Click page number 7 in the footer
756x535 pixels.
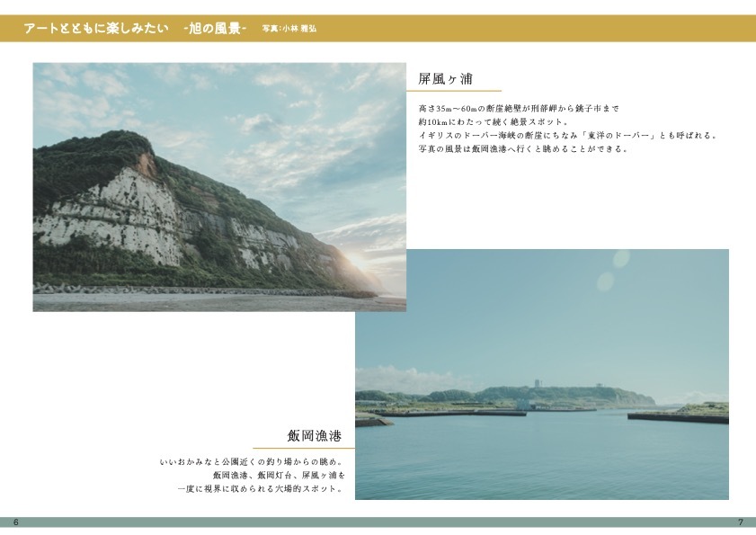coord(740,522)
